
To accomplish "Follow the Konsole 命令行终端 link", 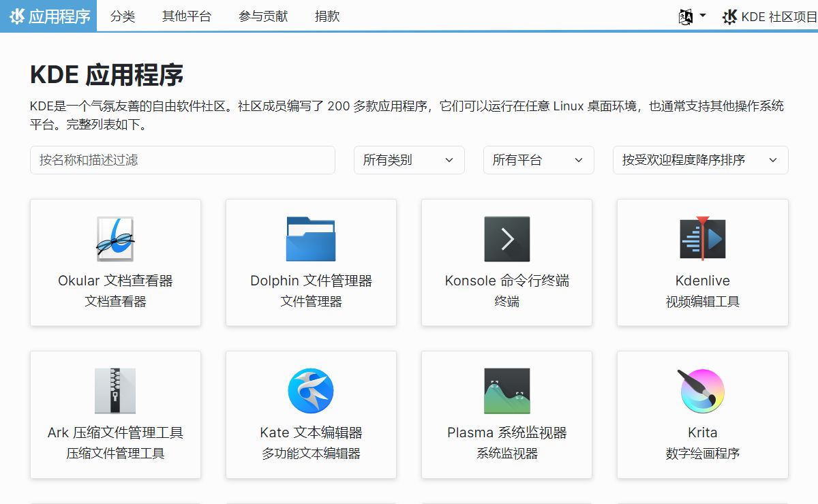I will [506, 281].
